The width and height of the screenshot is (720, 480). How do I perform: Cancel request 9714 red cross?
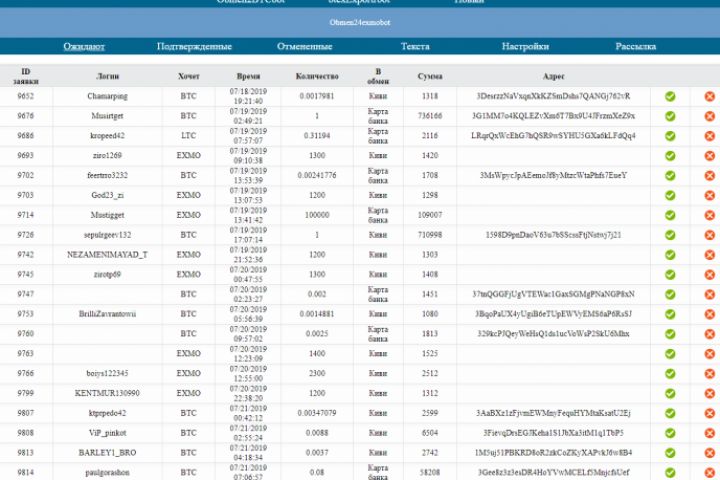(x=709, y=215)
